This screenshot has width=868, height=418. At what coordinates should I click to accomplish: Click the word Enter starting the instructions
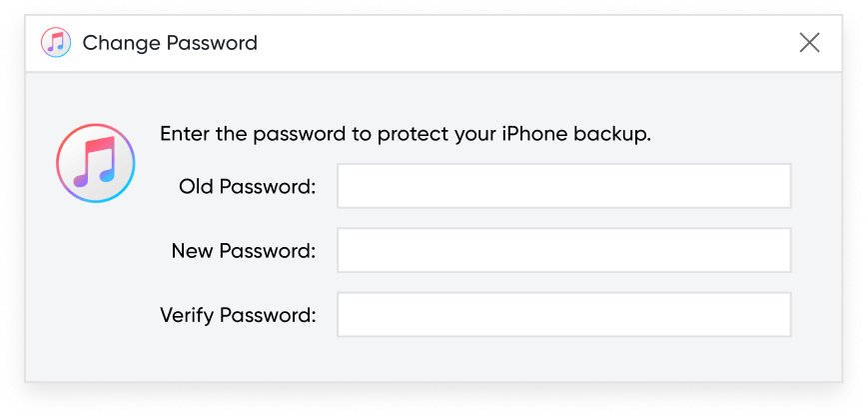[185, 134]
